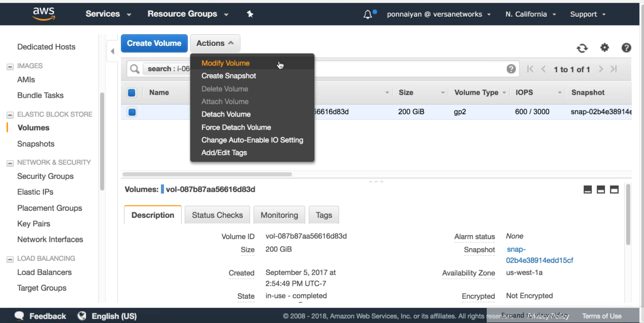Collapse the Elastic Block Store section
The width and height of the screenshot is (644, 323).
10,115
